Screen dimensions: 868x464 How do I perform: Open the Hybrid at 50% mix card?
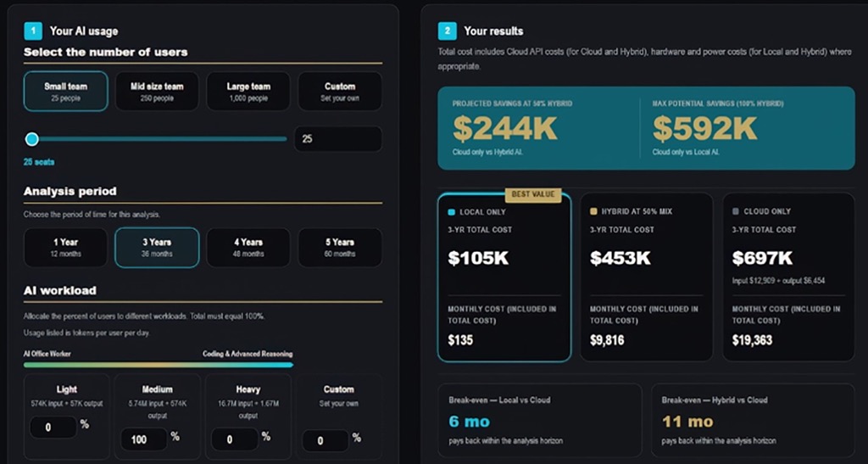647,277
